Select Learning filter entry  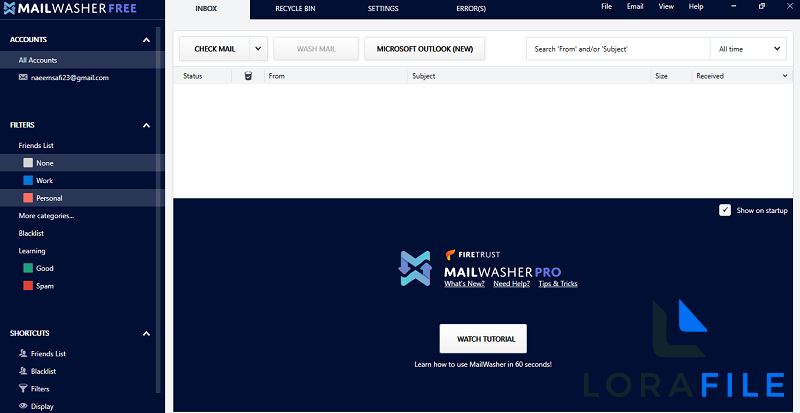coord(32,251)
